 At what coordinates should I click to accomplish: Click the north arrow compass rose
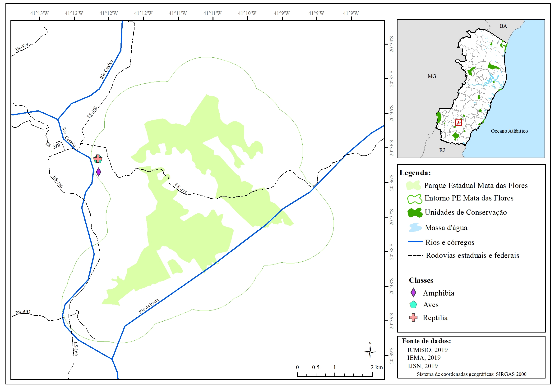coord(370,352)
